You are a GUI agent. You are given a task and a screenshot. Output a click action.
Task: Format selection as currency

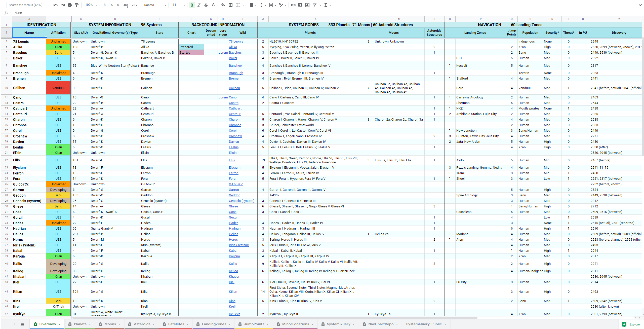click(105, 5)
